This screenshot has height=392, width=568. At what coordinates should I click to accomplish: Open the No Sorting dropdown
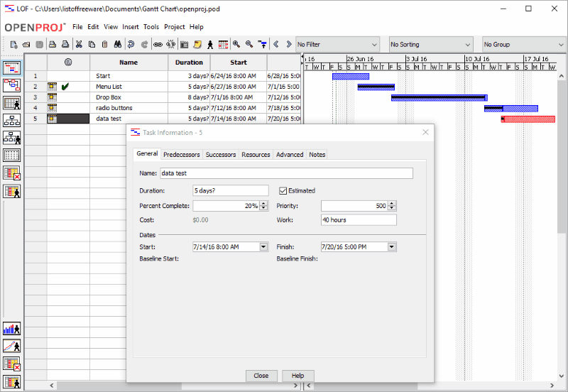click(431, 45)
